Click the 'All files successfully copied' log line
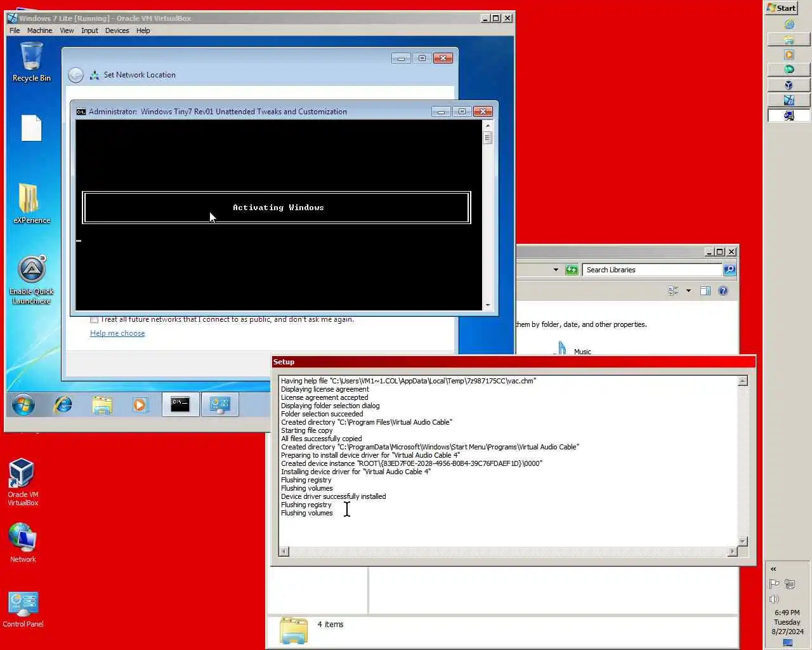 click(321, 439)
